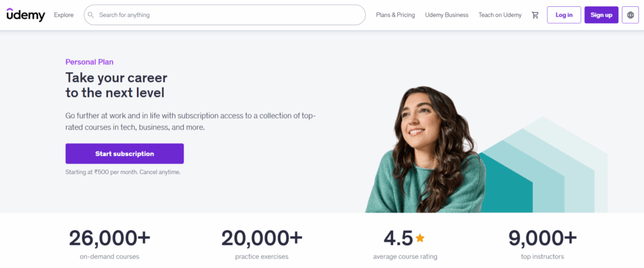
Task: Visit Teach on Udemy
Action: 500,15
